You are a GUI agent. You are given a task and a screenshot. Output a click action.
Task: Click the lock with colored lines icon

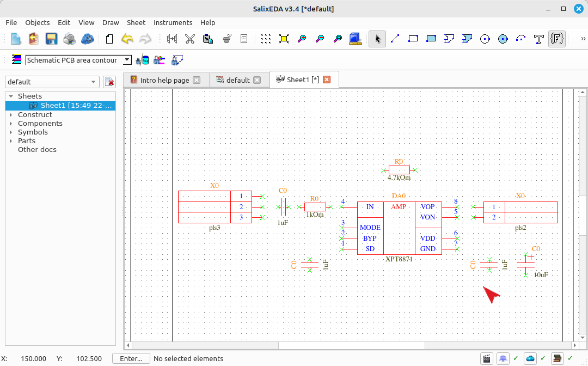coord(160,60)
